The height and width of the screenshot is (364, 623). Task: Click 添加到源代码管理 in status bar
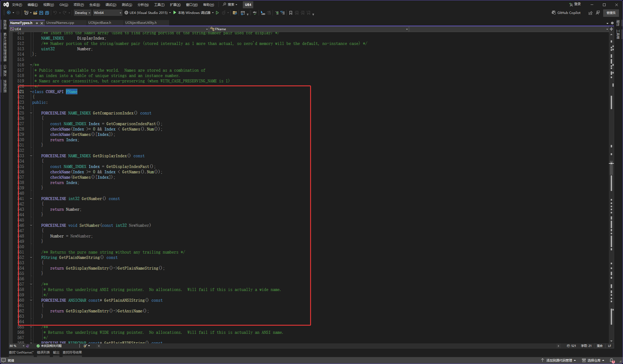558,361
